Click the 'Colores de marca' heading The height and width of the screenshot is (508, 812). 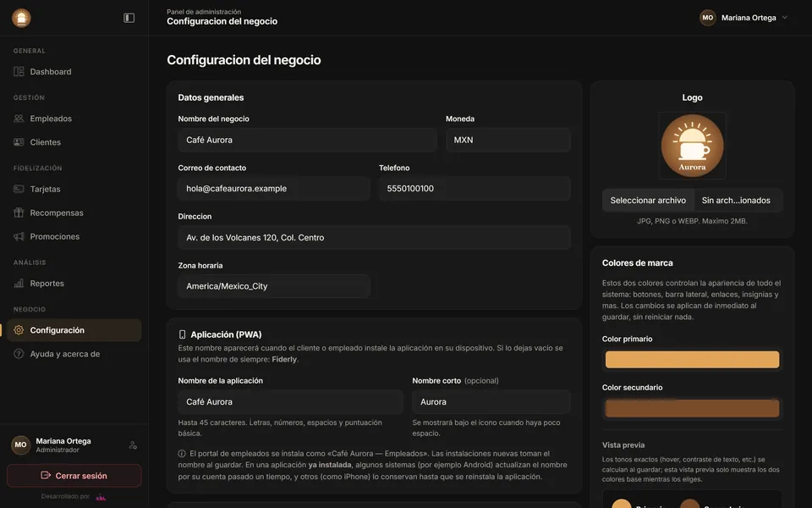click(x=638, y=262)
